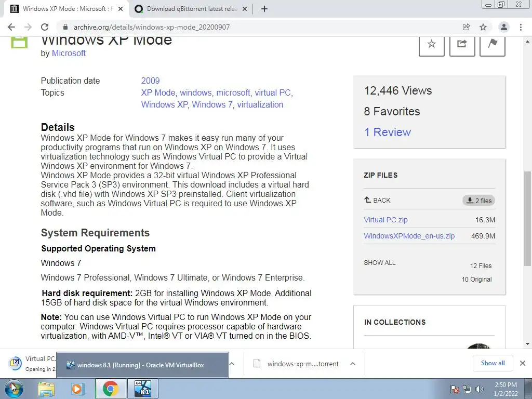This screenshot has width=532, height=399.
Task: Open the Chrome profile avatar
Action: click(504, 27)
